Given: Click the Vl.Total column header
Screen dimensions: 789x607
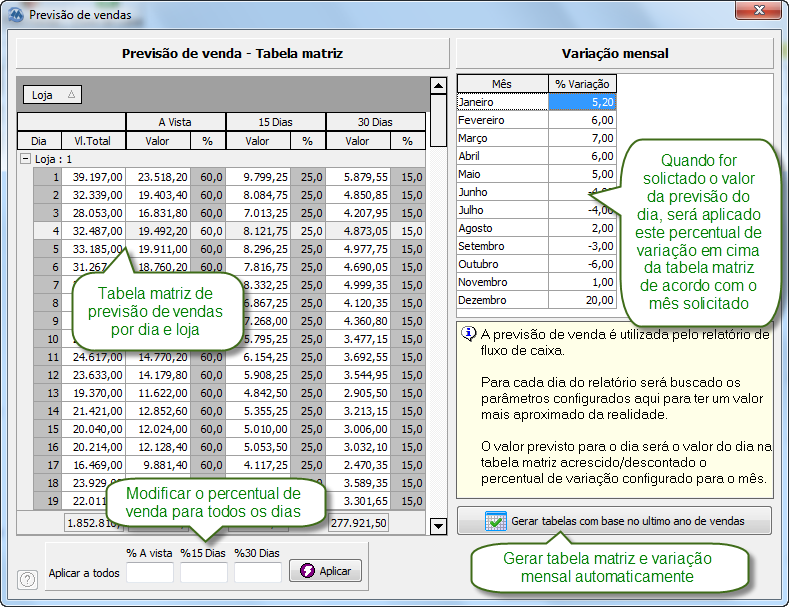Looking at the screenshot, I should (x=93, y=141).
